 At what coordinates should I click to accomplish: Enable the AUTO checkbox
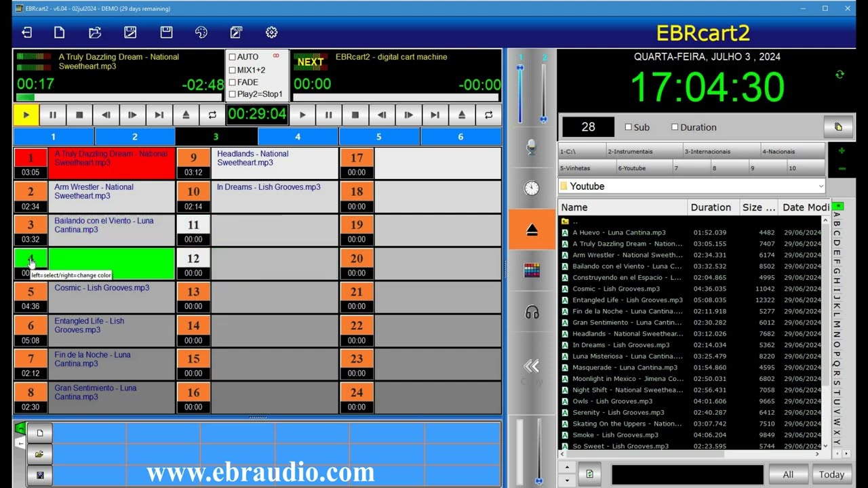click(x=233, y=57)
